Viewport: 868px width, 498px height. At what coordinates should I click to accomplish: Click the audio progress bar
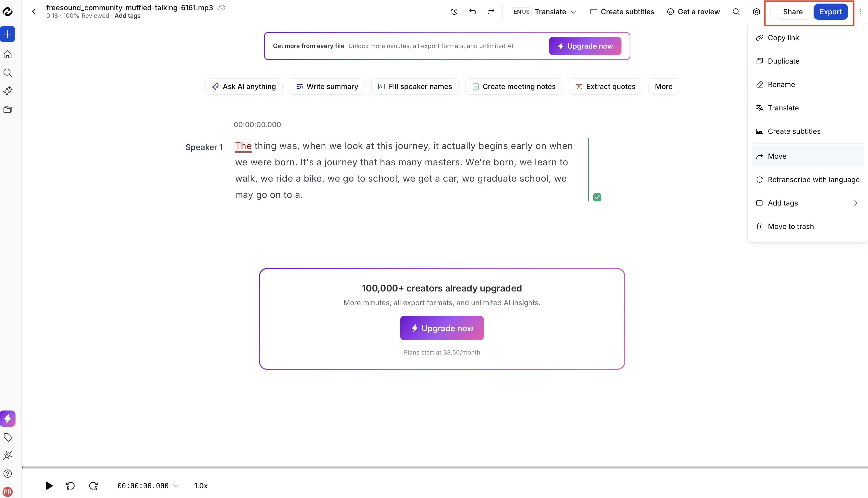click(x=445, y=467)
